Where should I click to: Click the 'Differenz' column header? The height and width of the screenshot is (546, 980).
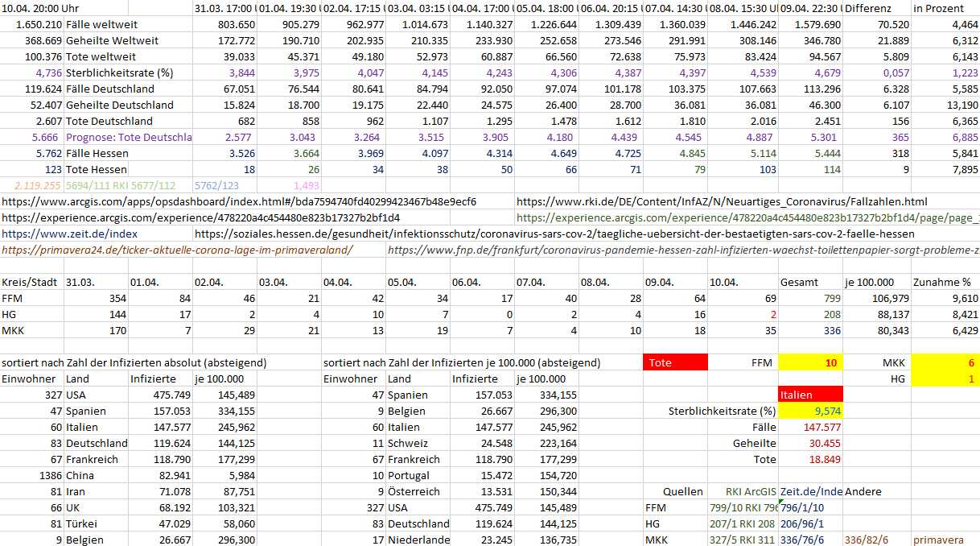click(869, 8)
